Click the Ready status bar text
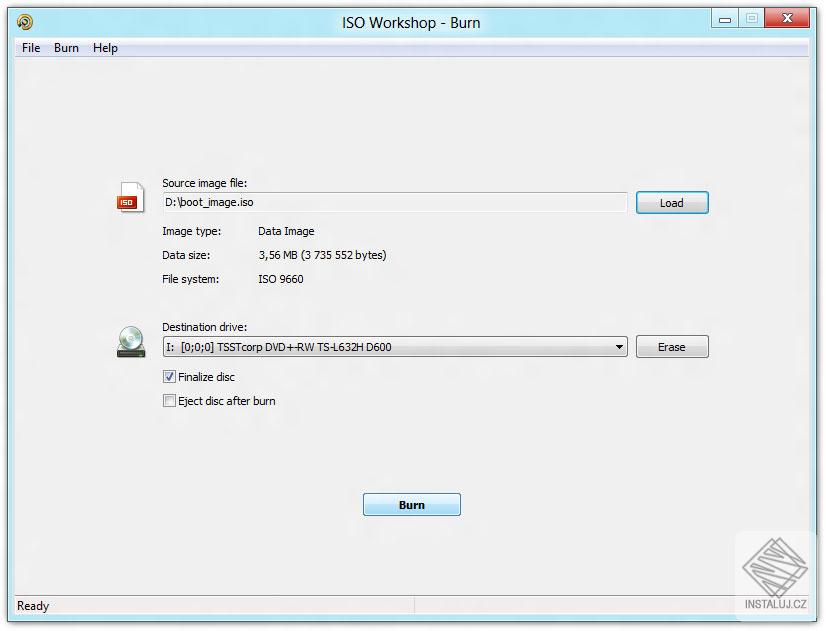Image resolution: width=826 pixels, height=631 pixels. (33, 606)
